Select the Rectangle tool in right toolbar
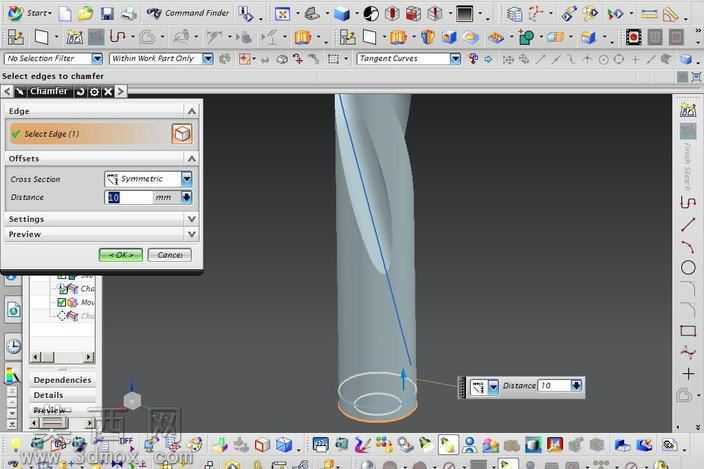 click(x=688, y=331)
